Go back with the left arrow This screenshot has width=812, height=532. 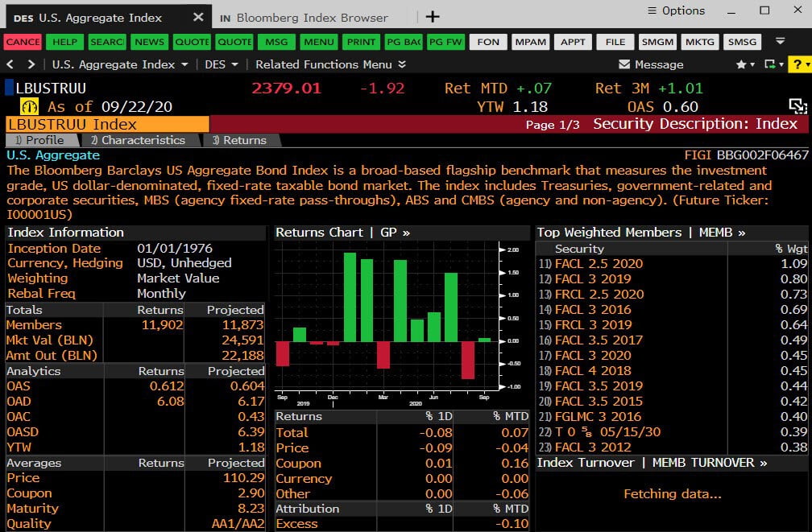[10, 64]
